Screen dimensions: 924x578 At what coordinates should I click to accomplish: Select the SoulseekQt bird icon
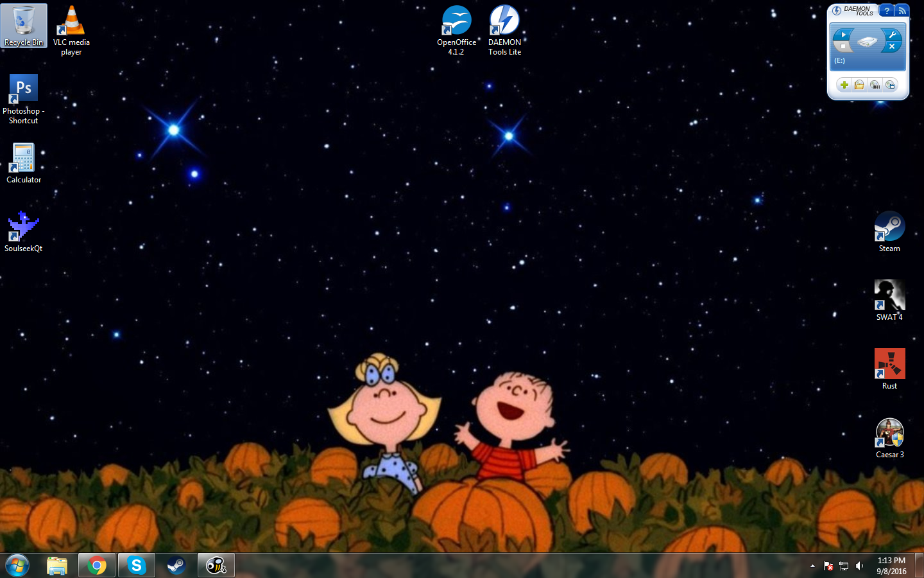[24, 232]
